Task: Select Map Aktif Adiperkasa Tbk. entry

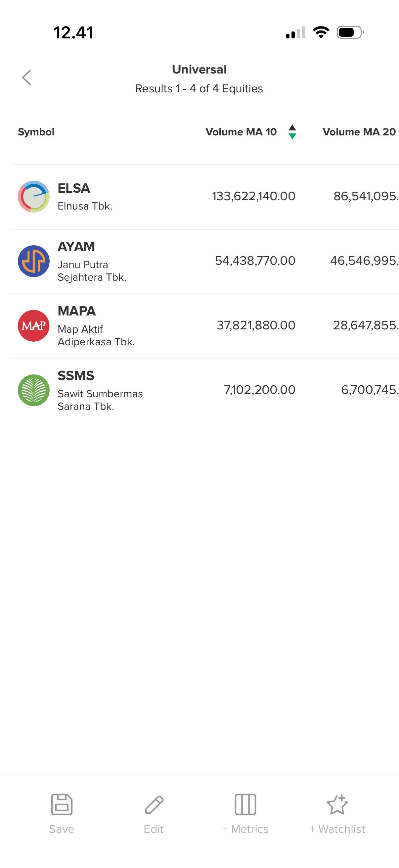Action: (x=96, y=335)
